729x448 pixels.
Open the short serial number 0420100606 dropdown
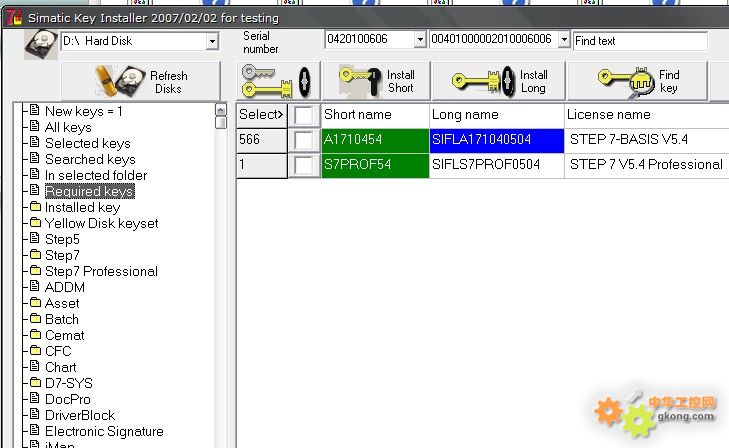click(x=420, y=40)
